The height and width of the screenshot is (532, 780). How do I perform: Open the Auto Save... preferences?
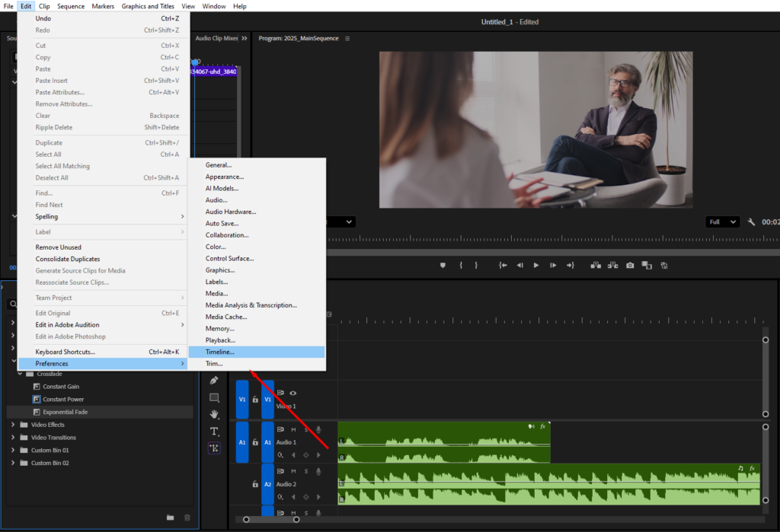pos(257,223)
